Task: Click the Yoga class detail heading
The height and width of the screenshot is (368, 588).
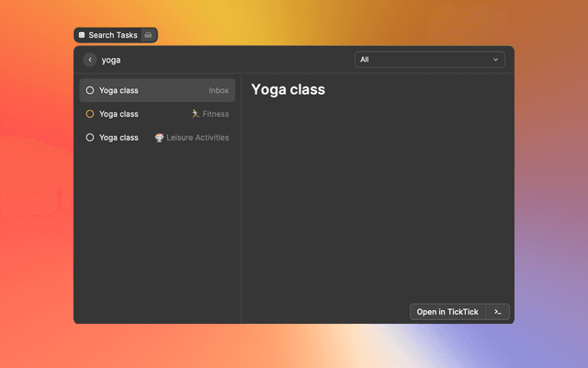Action: click(288, 90)
